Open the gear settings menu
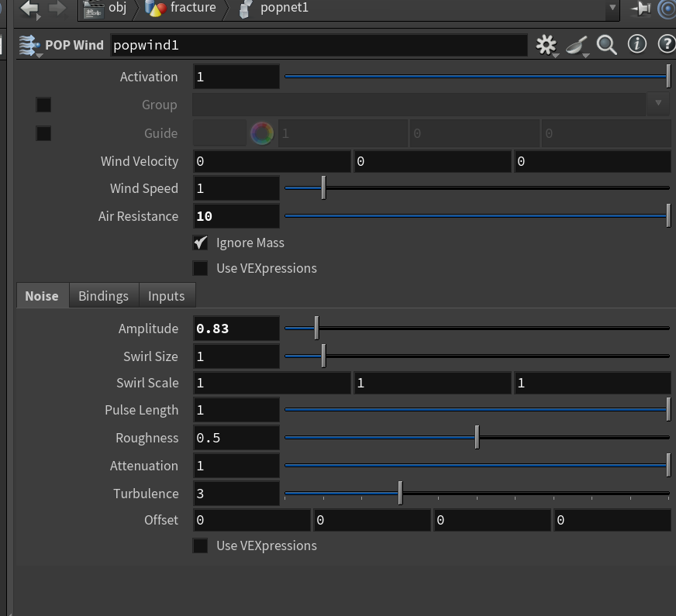 547,45
